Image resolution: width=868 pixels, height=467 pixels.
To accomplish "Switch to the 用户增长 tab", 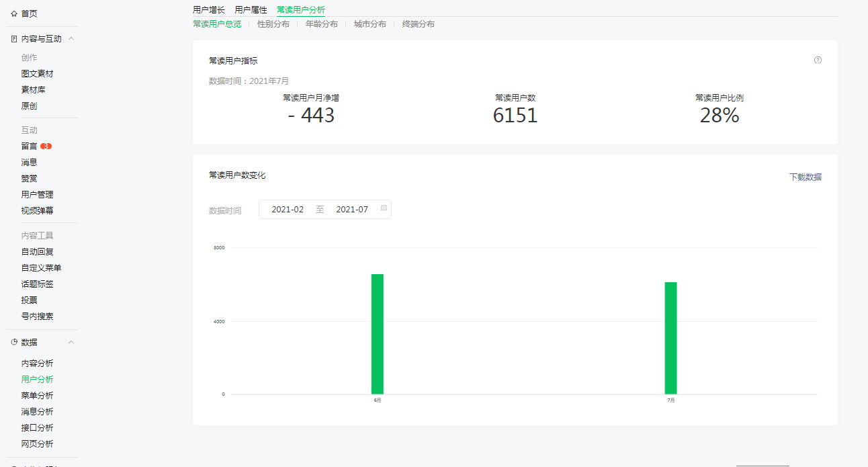I will (x=208, y=9).
